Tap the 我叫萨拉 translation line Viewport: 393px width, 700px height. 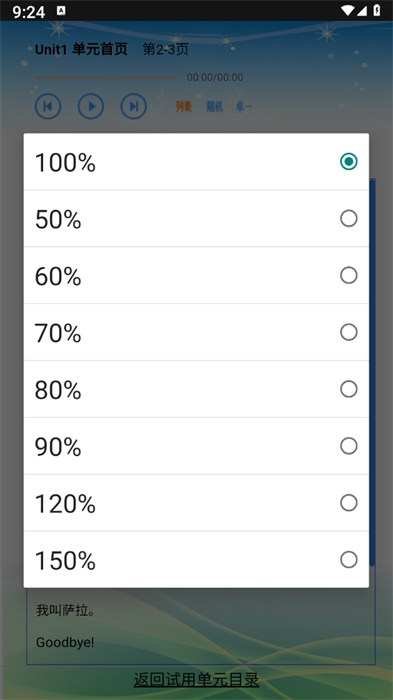point(65,610)
